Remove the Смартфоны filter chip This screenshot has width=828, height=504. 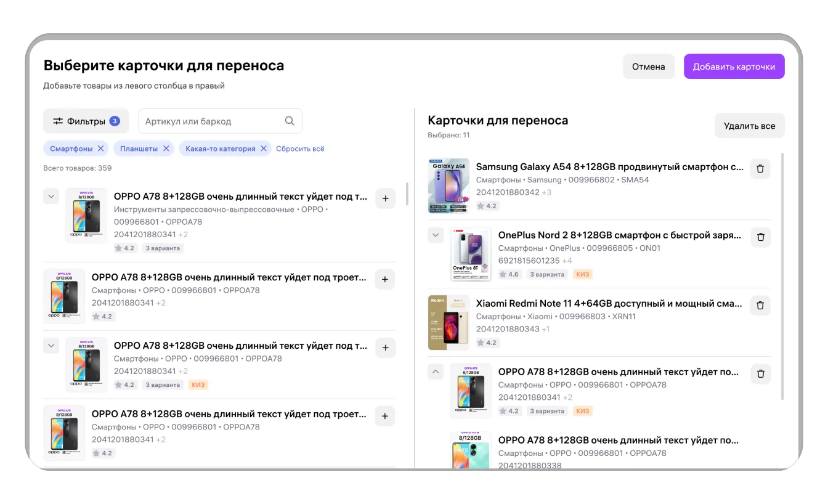(x=101, y=148)
